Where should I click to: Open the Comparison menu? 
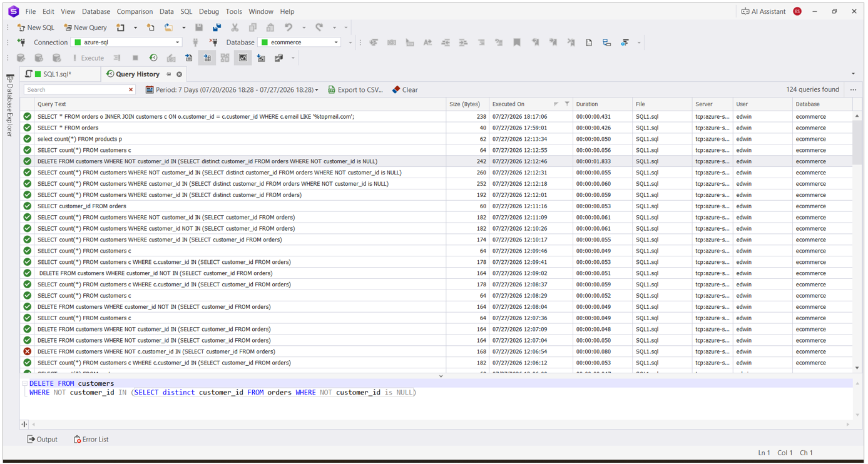(135, 11)
